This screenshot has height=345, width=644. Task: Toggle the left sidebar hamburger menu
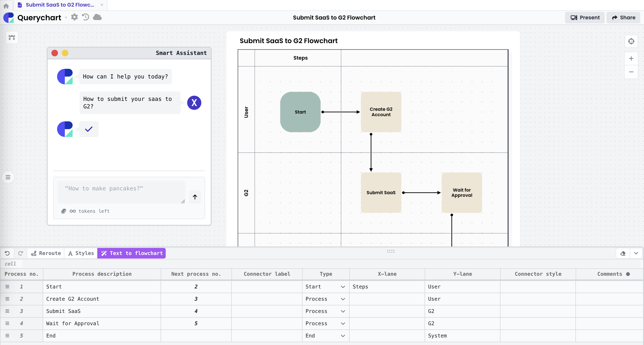point(8,177)
